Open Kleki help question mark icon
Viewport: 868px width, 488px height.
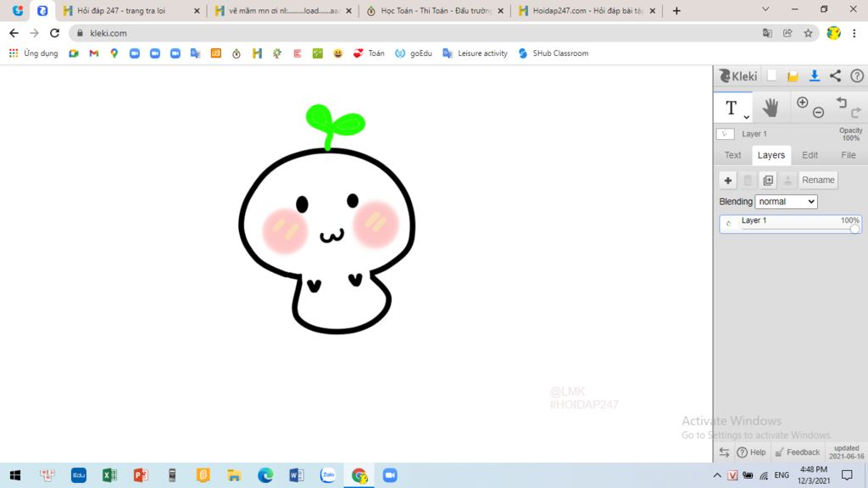click(x=856, y=75)
